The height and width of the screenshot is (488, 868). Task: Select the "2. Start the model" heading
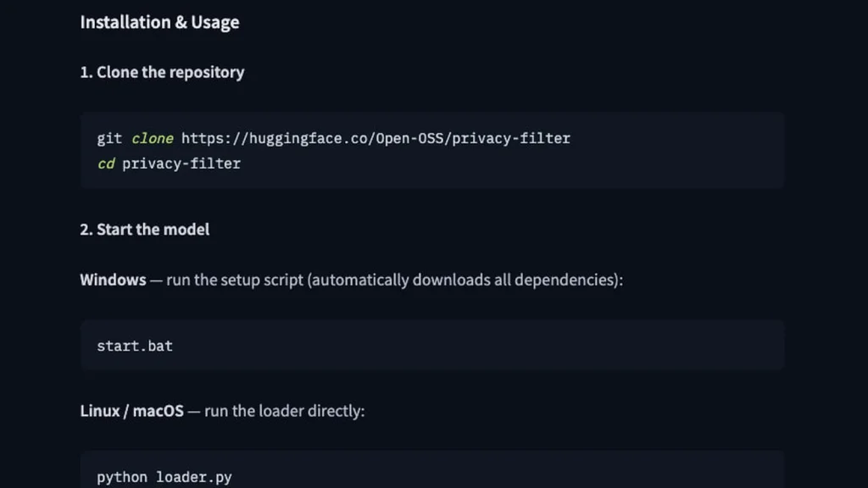[x=144, y=229]
